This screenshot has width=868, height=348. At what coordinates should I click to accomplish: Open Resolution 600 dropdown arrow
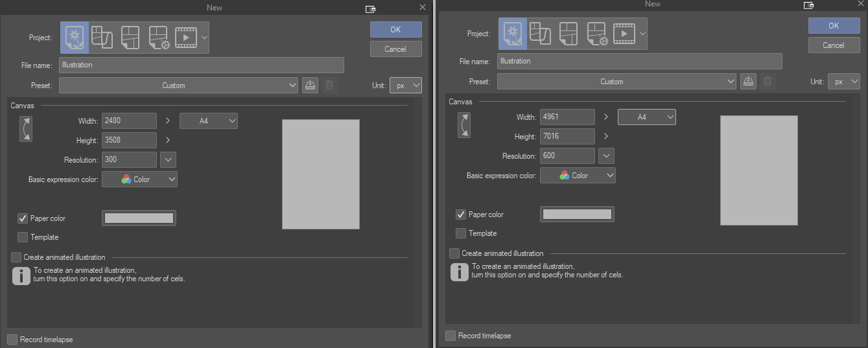click(x=606, y=156)
